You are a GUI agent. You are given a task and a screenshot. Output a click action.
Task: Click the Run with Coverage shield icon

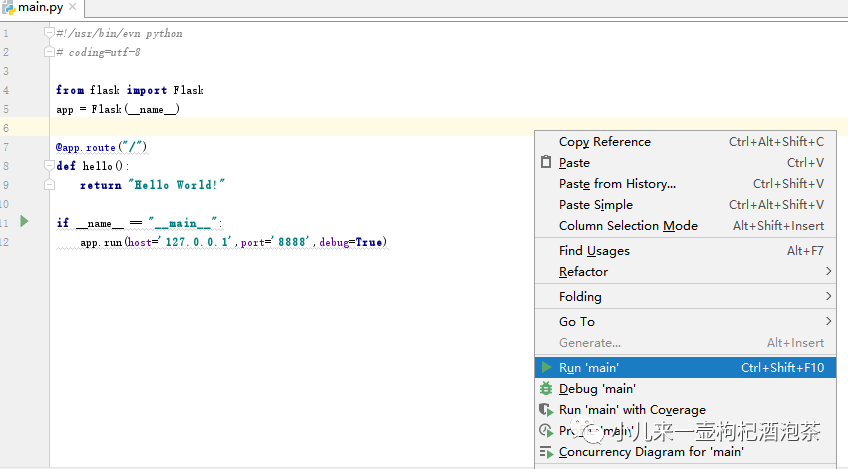click(x=546, y=410)
